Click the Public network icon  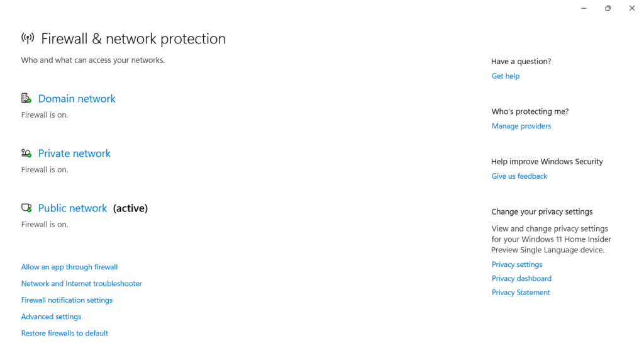pos(26,208)
